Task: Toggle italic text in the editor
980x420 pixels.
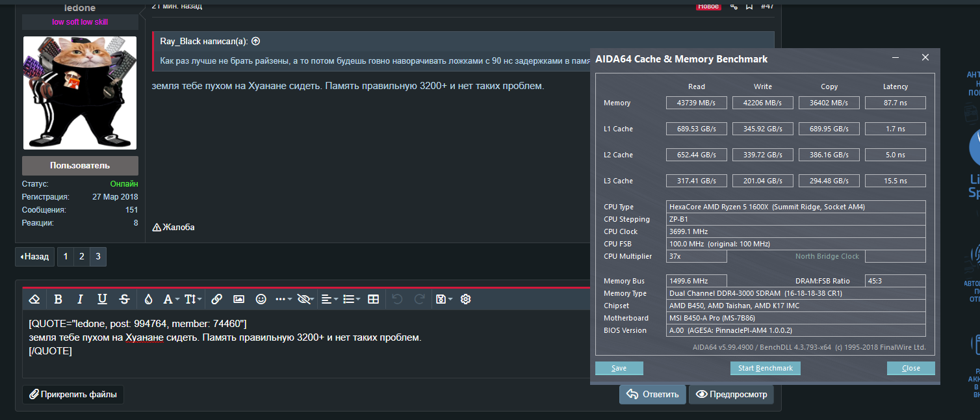Action: (x=80, y=299)
